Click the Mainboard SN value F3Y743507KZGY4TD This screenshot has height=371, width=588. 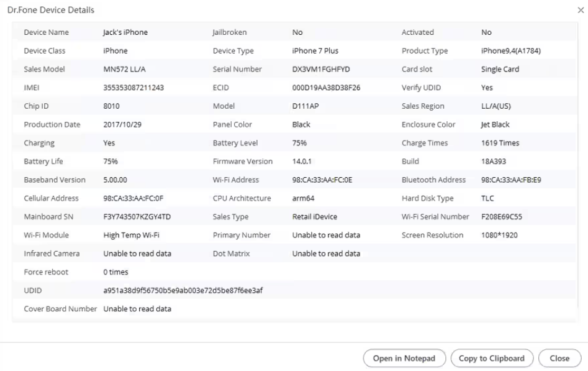click(137, 216)
